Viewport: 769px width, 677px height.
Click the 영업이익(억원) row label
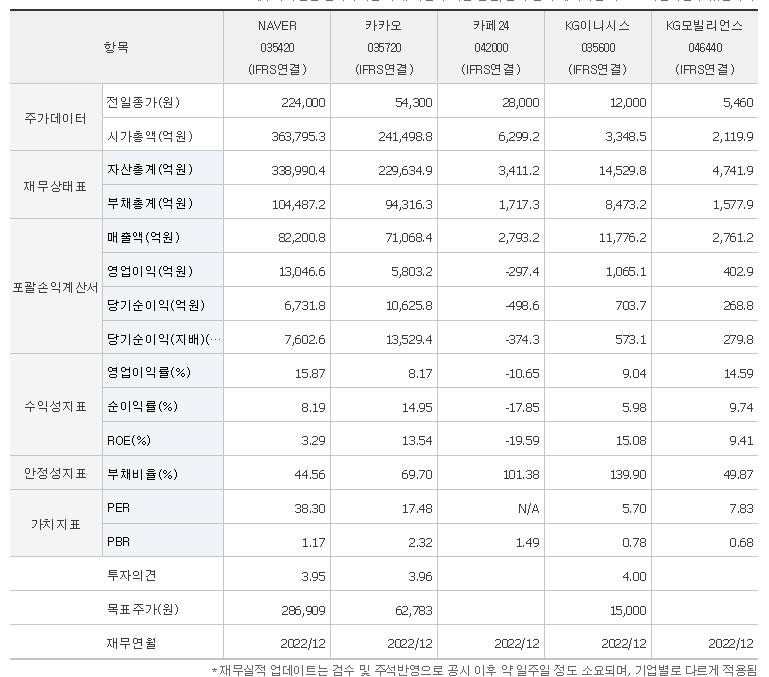coord(150,271)
